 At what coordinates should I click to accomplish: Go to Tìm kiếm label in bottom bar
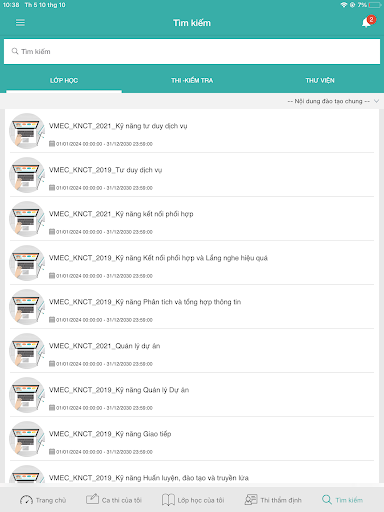point(349,500)
